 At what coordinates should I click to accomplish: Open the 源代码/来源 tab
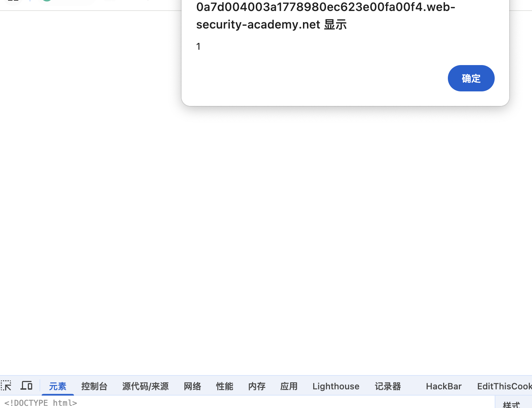point(145,386)
